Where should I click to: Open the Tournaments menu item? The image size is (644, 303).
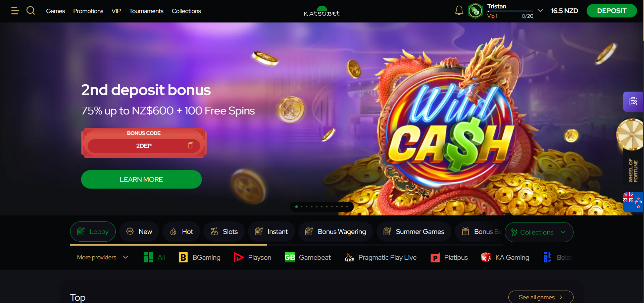(146, 11)
